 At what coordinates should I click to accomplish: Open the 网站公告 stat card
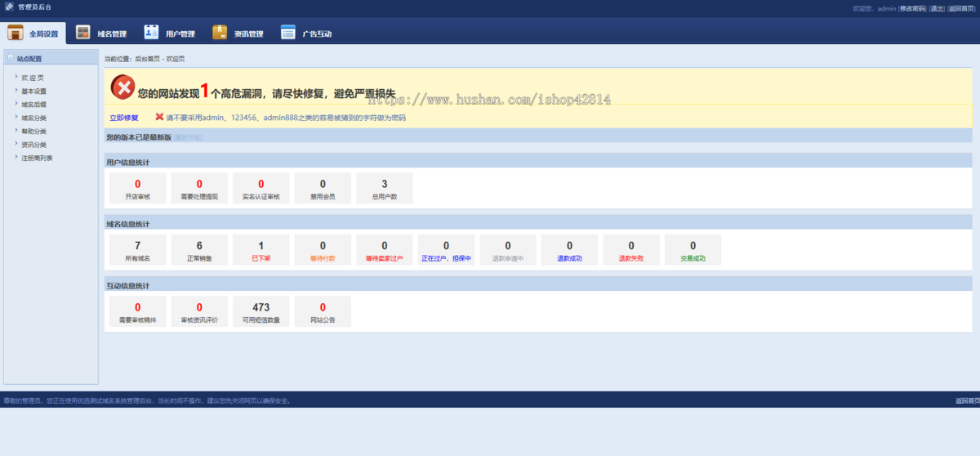coord(323,311)
